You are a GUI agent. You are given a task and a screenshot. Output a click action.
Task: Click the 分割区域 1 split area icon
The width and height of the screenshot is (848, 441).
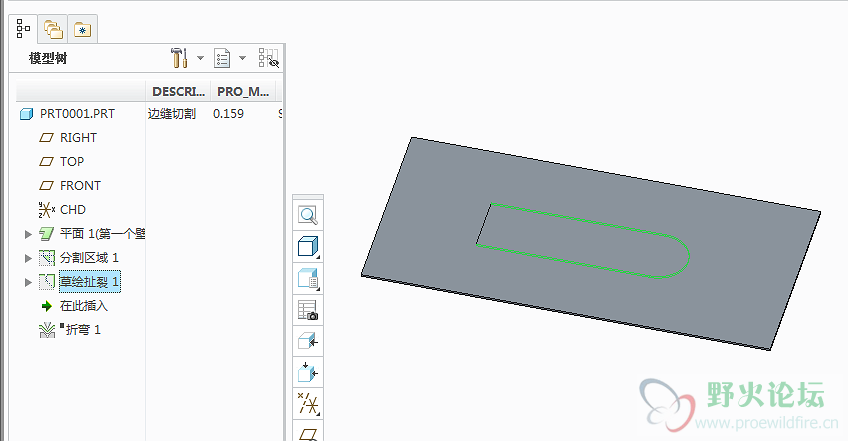[47, 258]
